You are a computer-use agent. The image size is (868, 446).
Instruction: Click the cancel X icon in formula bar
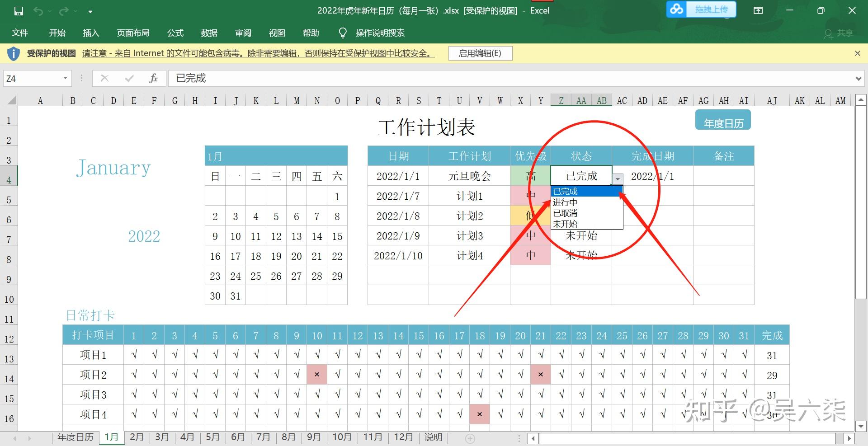point(104,78)
